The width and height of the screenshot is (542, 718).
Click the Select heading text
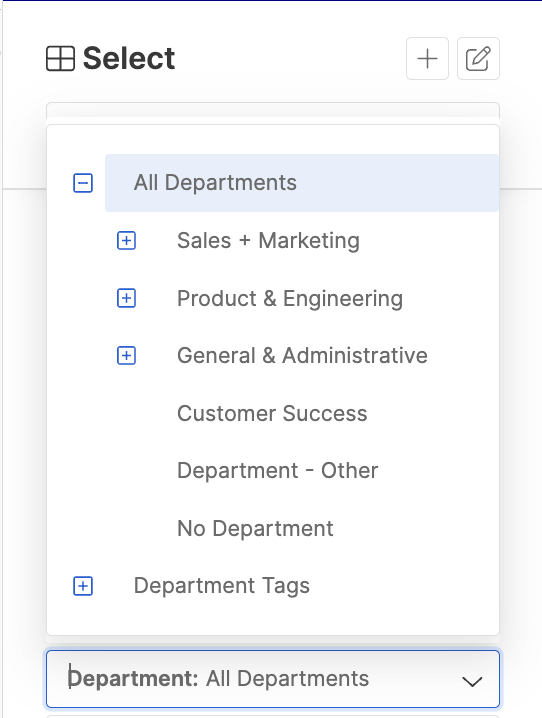click(x=129, y=59)
